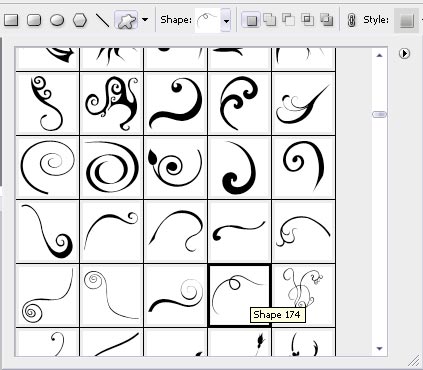Image resolution: width=423 pixels, height=370 pixels.
Task: Select the Rounded Rectangle tool
Action: pyautogui.click(x=34, y=20)
